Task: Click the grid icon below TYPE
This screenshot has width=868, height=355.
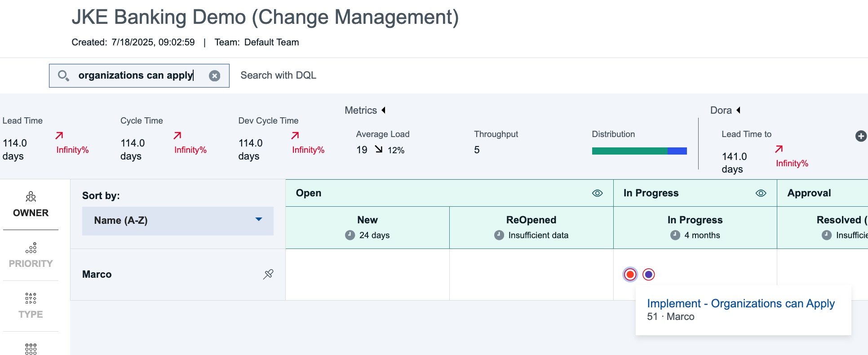Action: click(31, 349)
